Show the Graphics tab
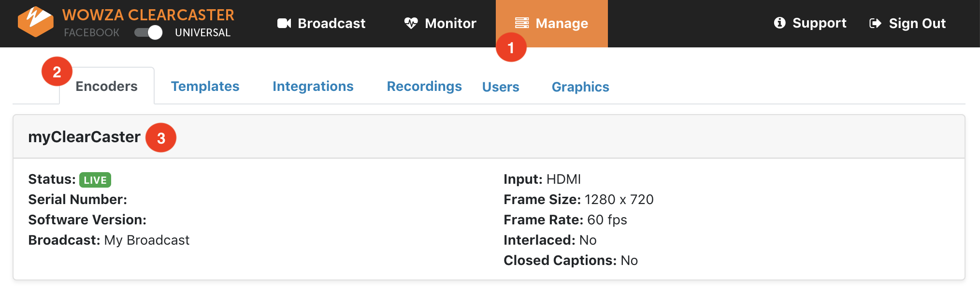Screen dimensions: 980x294 click(580, 87)
